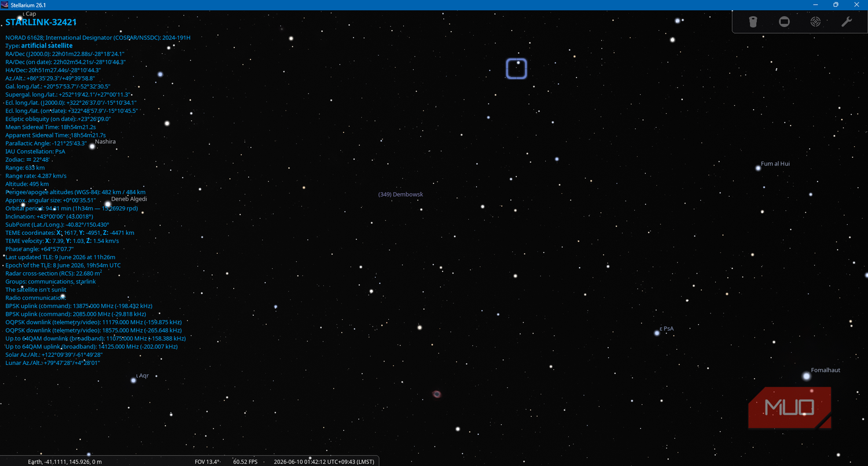Image resolution: width=868 pixels, height=466 pixels.
Task: Click the star labeled ι Cap
Action: (20, 18)
